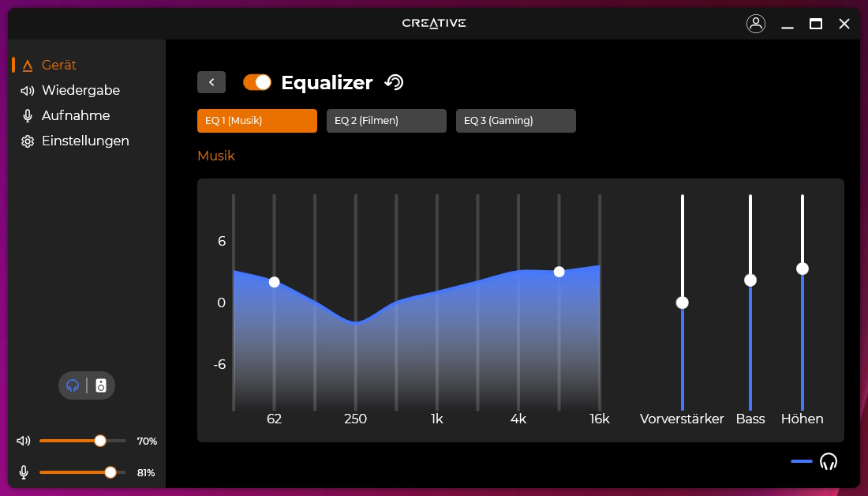This screenshot has width=868, height=496.
Task: Switch to the EQ 2 (Filmen) preset
Action: point(386,121)
